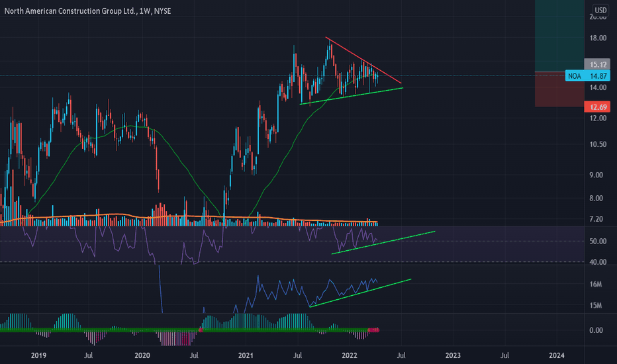The height and width of the screenshot is (364, 617).
Task: Click the 18.00 price axis label
Action: pos(598,38)
